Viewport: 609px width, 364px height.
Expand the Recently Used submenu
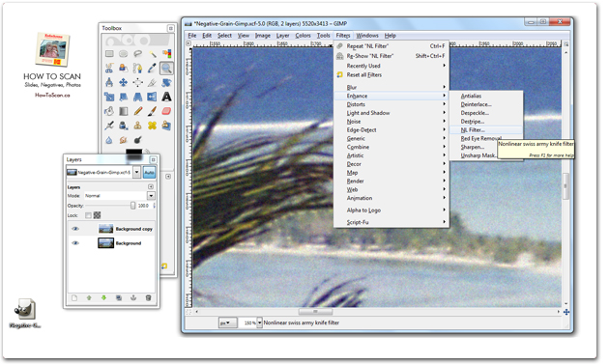tap(391, 66)
